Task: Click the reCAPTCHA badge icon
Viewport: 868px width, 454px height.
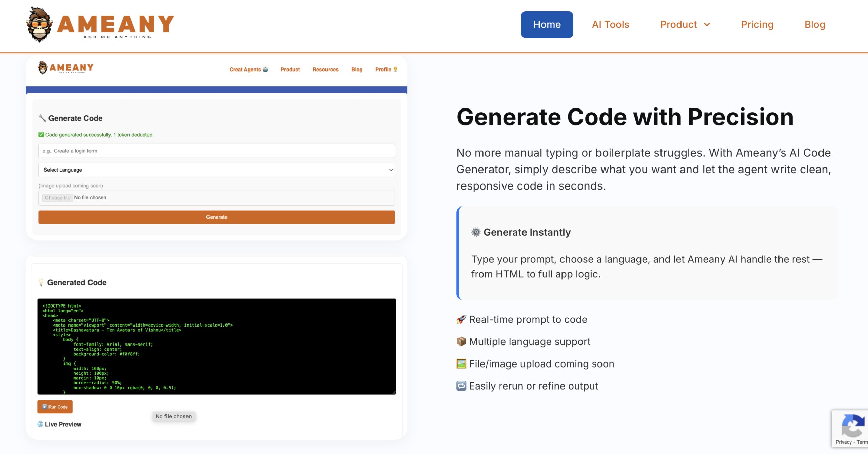Action: 852,426
